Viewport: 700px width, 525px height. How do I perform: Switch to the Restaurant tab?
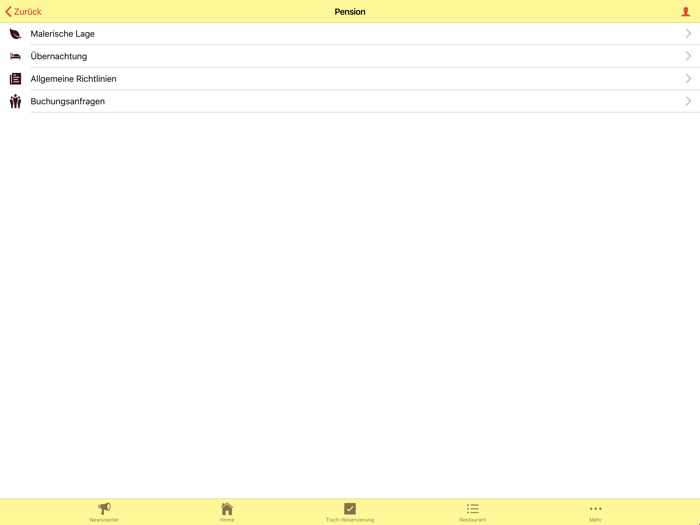coord(473,512)
